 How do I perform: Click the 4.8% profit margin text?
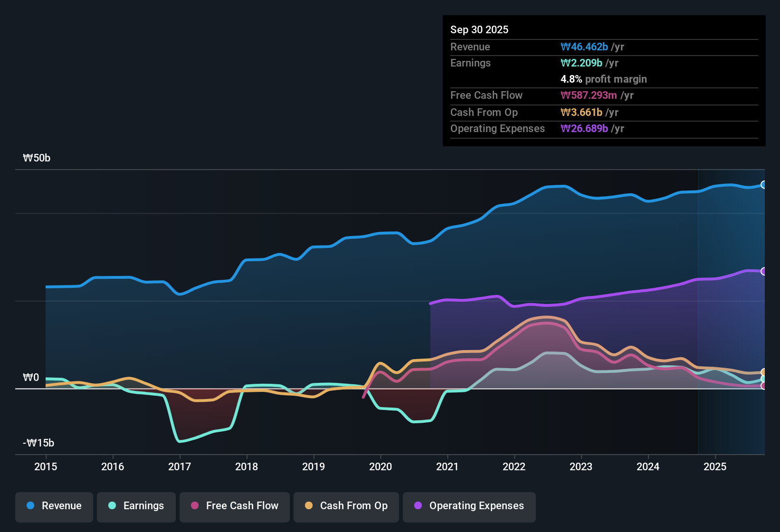(x=604, y=79)
